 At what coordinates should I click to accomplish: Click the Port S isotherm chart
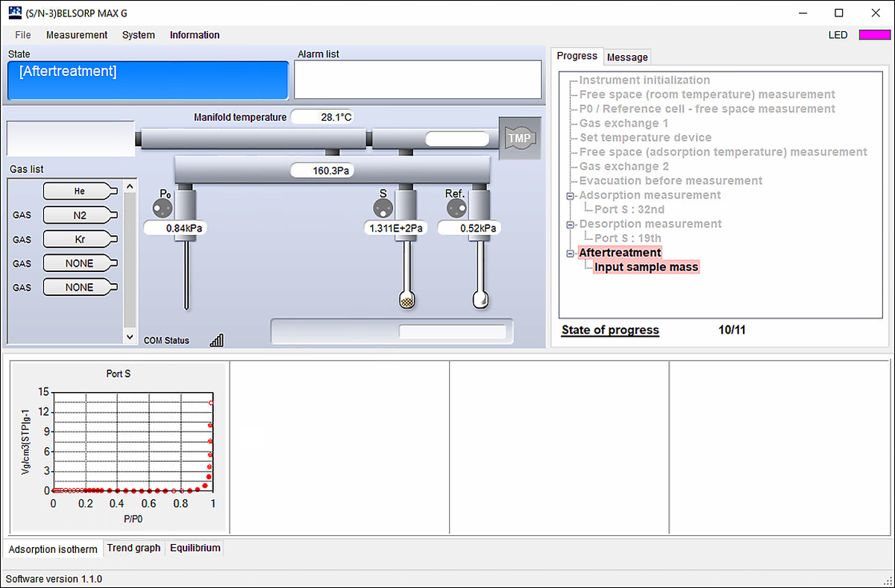pyautogui.click(x=117, y=447)
